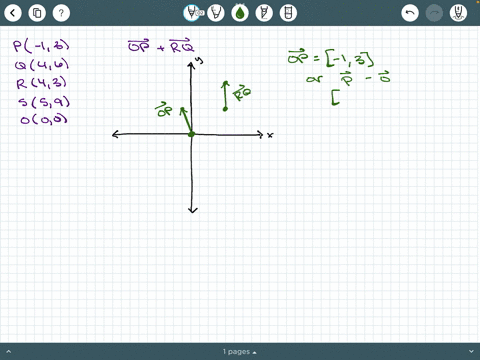Open the pages/copy icon in toolbar
The height and width of the screenshot is (360, 480).
click(x=37, y=13)
